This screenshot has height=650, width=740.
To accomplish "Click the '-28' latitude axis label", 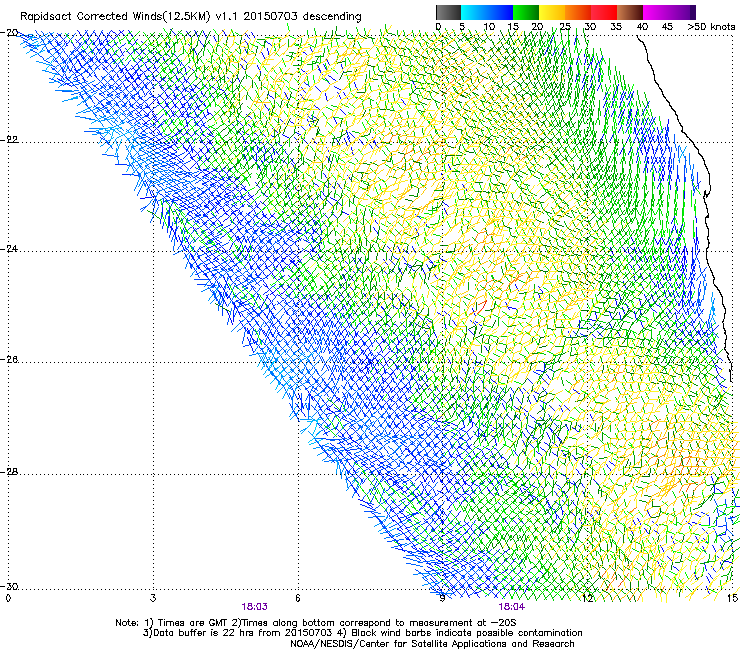I will tap(10, 471).
